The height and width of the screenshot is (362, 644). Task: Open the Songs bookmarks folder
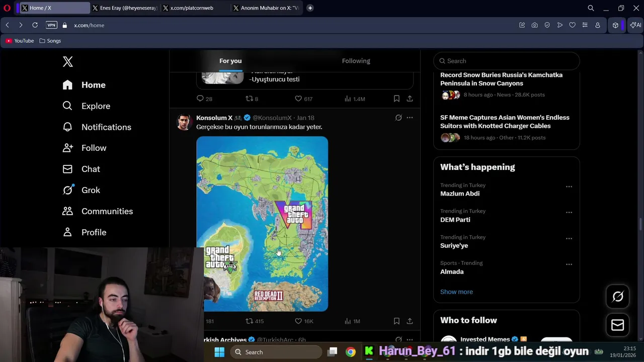(x=50, y=41)
